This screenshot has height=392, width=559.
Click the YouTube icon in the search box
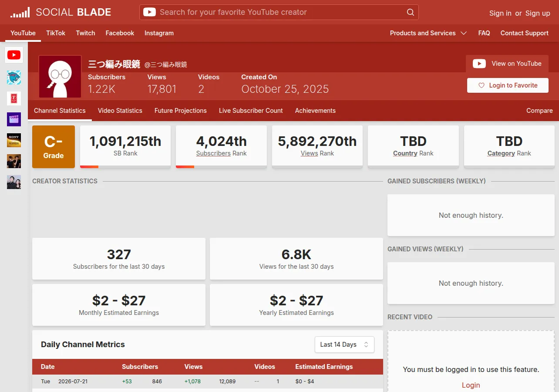tap(149, 12)
